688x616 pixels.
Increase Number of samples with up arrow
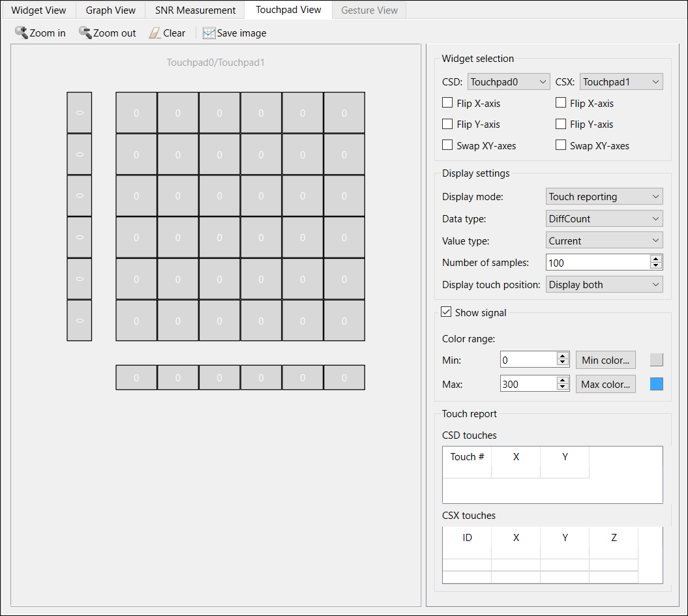pyautogui.click(x=655, y=259)
